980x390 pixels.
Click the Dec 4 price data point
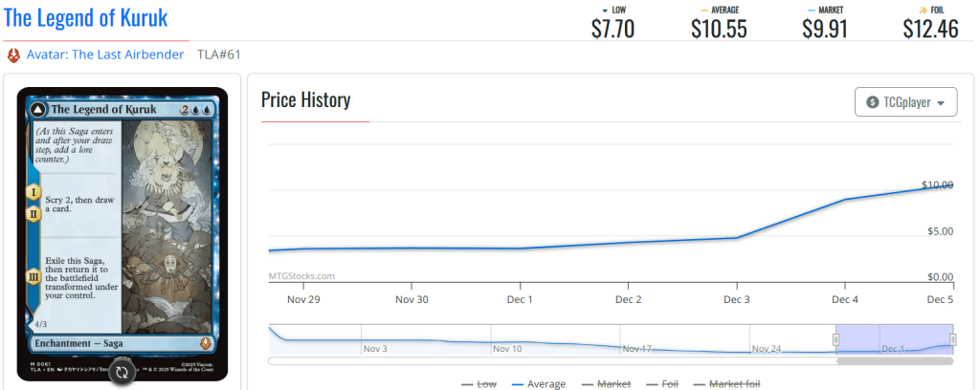coord(845,200)
